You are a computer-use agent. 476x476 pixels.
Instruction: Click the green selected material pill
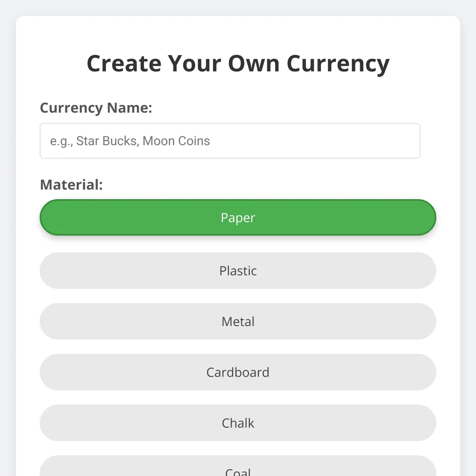pos(238,217)
